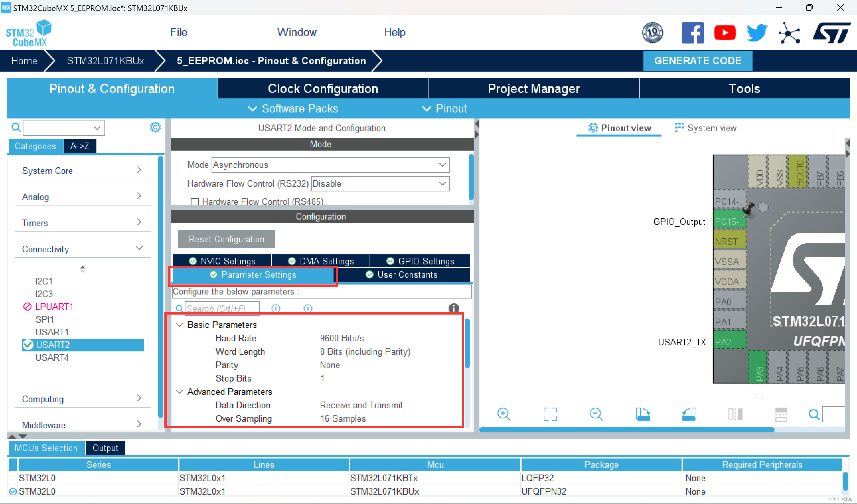Click the parameter Search (Crtl+F) field
Image resolution: width=857 pixels, height=504 pixels.
click(x=222, y=308)
